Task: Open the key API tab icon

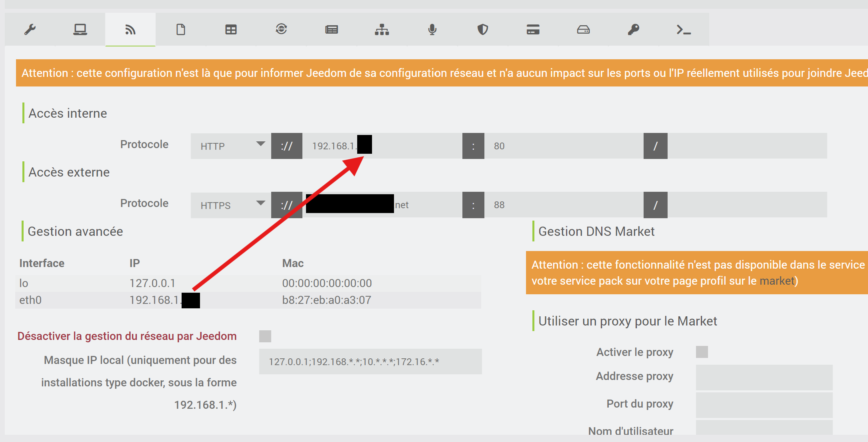Action: pyautogui.click(x=633, y=30)
